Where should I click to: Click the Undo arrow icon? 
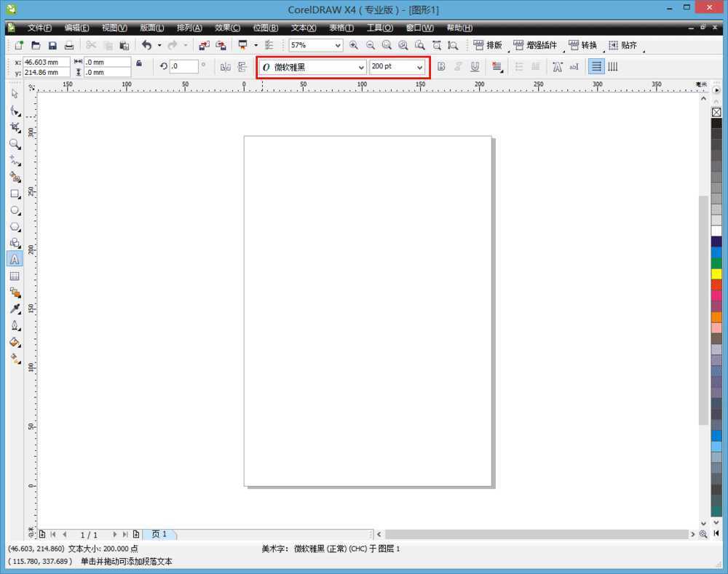coord(146,45)
